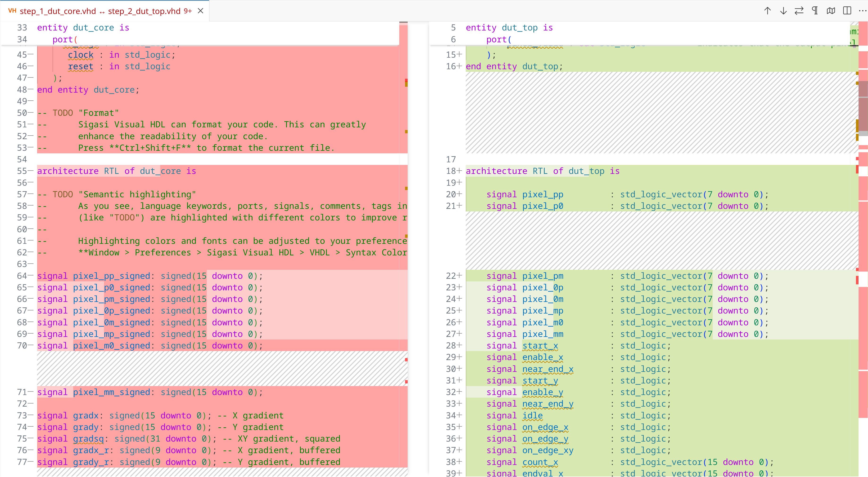The width and height of the screenshot is (868, 477).
Task: Click line number 64 in left gutter
Action: (x=22, y=276)
